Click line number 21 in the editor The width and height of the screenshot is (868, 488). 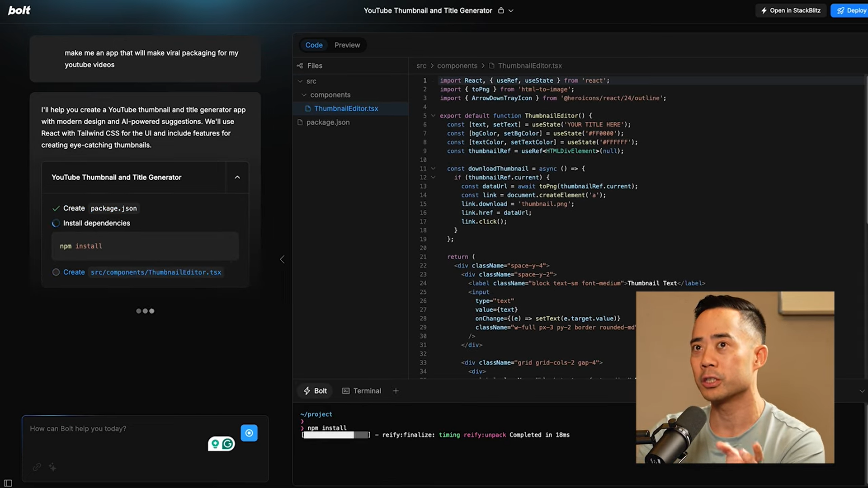[x=423, y=257]
